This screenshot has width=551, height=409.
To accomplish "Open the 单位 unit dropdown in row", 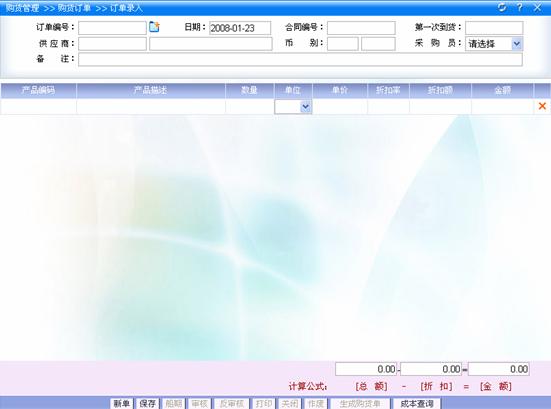I will point(305,106).
